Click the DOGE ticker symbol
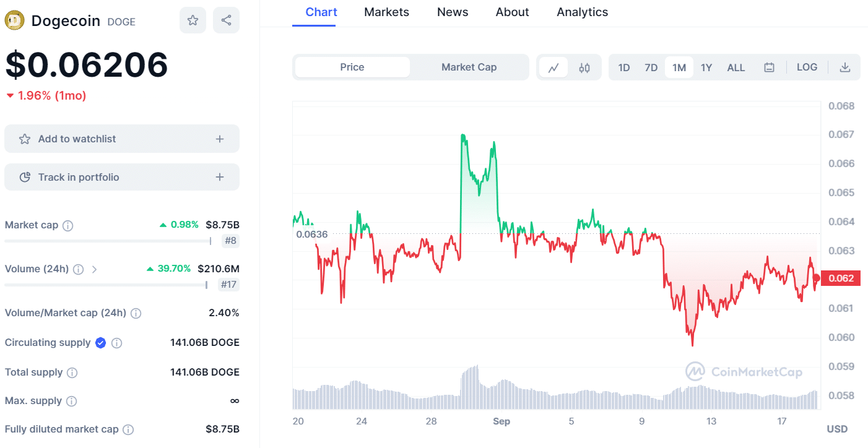 (121, 22)
